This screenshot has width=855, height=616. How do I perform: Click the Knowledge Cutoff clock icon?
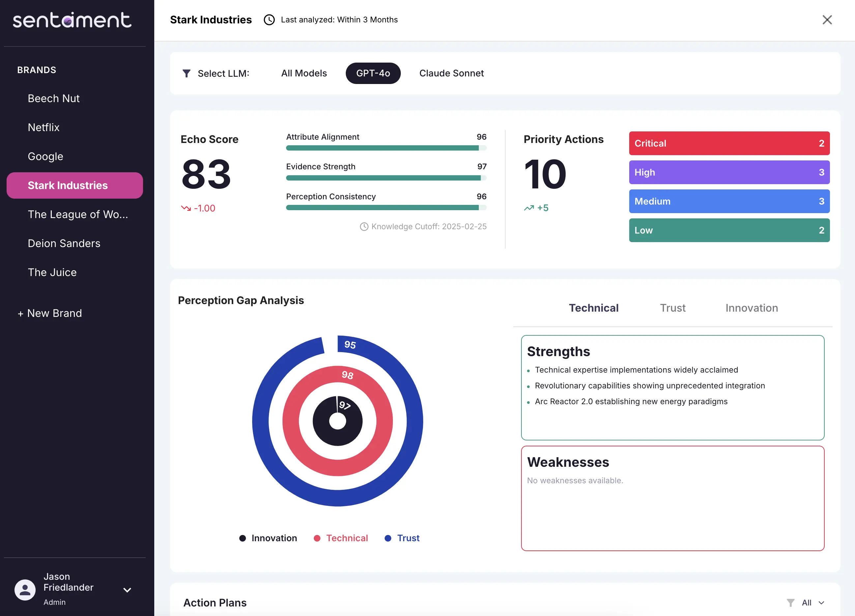coord(364,226)
